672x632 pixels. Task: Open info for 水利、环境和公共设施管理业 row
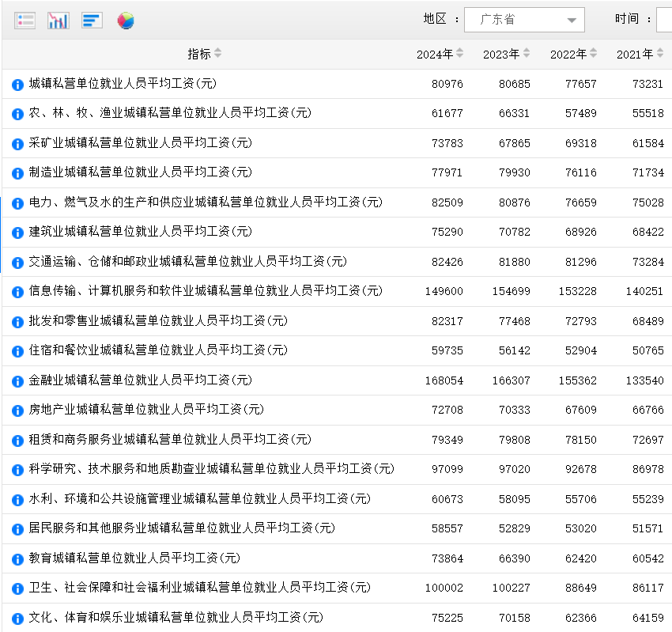17,500
